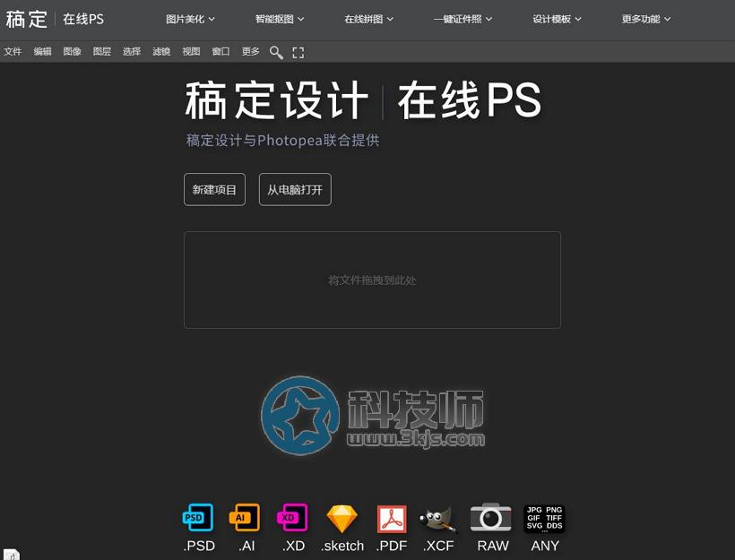Click the magnifier search icon

click(276, 53)
